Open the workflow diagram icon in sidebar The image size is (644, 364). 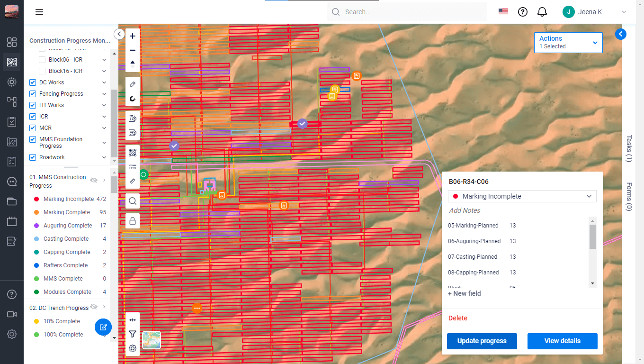pos(12,102)
